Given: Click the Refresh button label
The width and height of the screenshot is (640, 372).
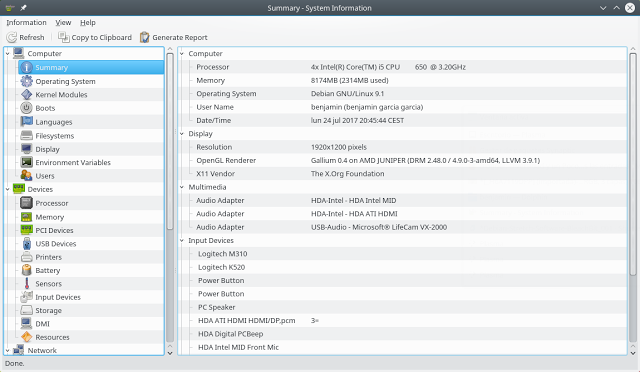Looking at the screenshot, I should [x=32, y=38].
